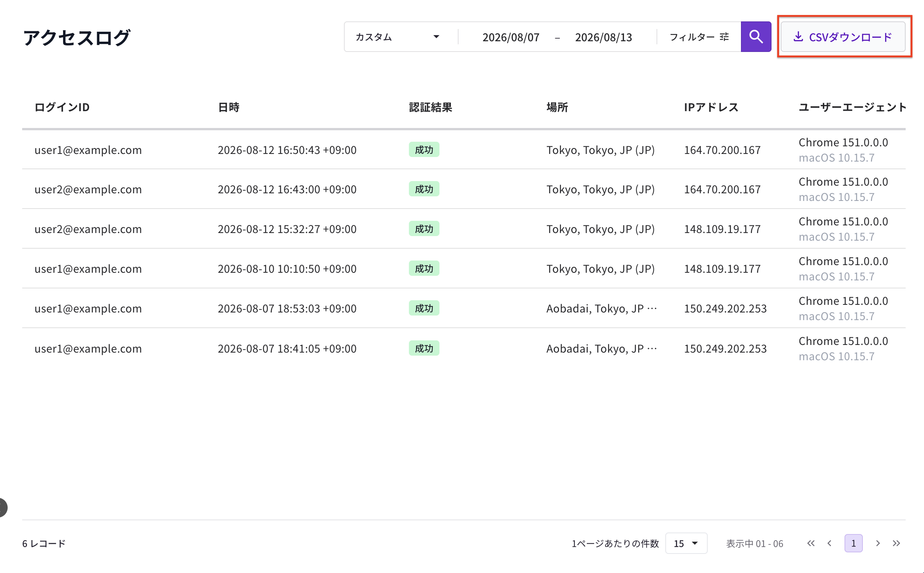This screenshot has width=924, height=573.
Task: Select user2@example.com in the 15:32:27 row
Action: pos(88,229)
